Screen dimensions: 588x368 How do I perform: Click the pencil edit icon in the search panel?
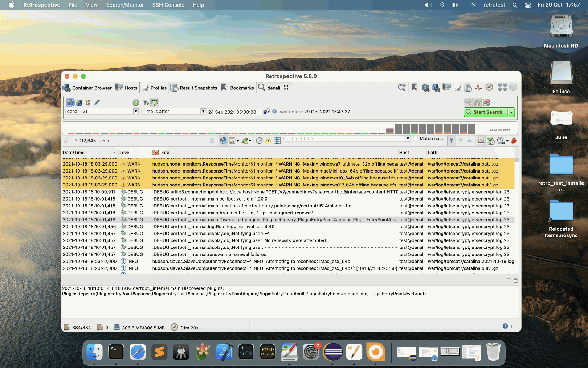click(97, 103)
